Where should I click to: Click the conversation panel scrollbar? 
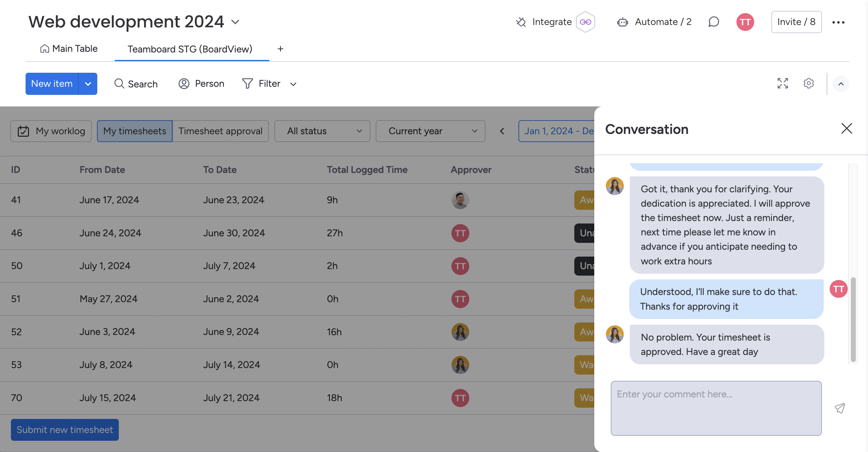coord(853,319)
